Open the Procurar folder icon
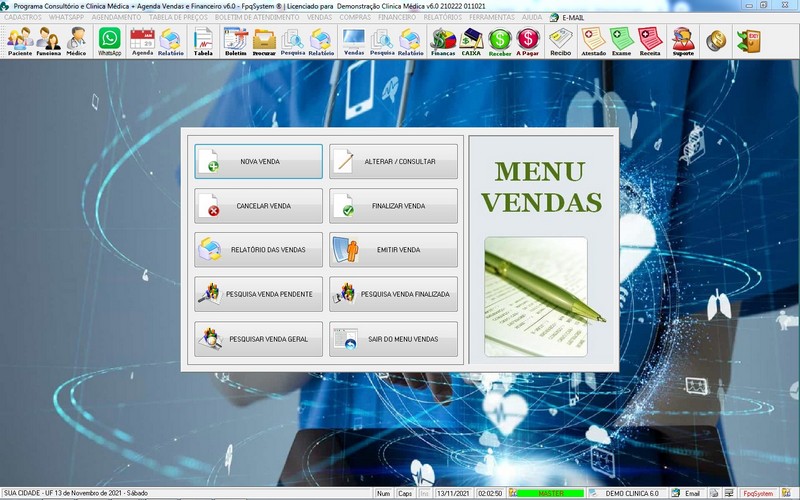The image size is (800, 500). point(264,41)
